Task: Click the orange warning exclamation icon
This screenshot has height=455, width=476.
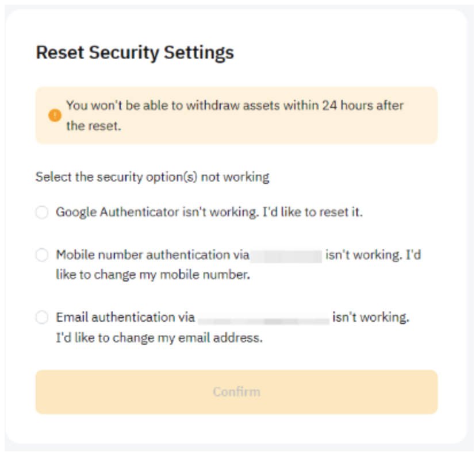Action: click(55, 115)
